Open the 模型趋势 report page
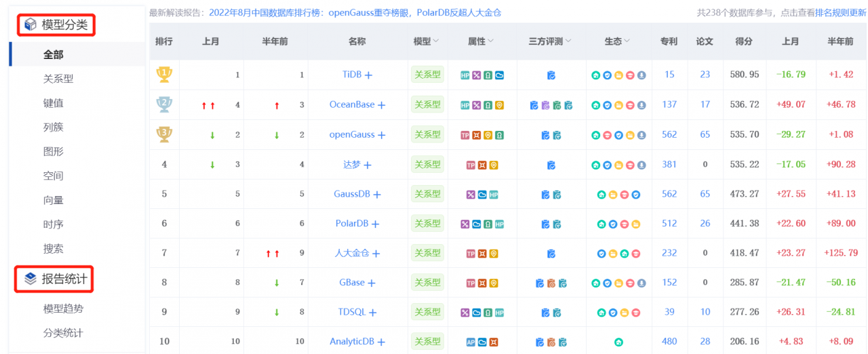Screen dimensions: 868x354 (x=63, y=309)
